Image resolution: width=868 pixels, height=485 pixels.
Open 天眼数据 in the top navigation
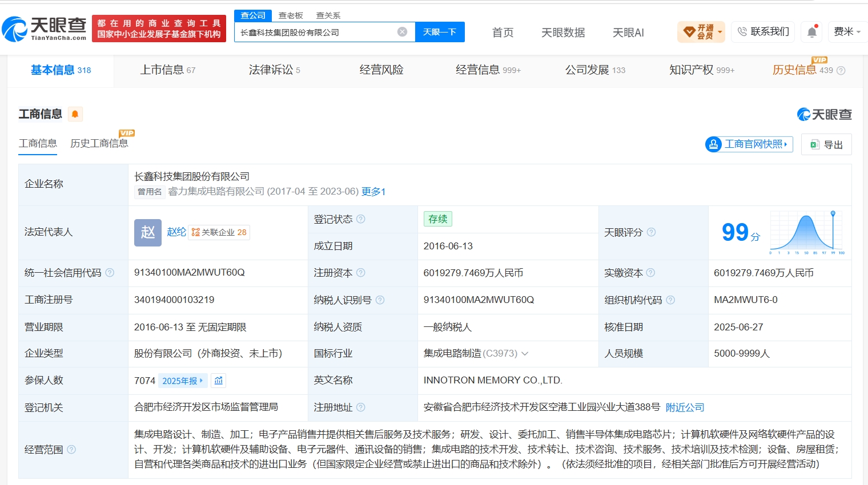pos(563,33)
